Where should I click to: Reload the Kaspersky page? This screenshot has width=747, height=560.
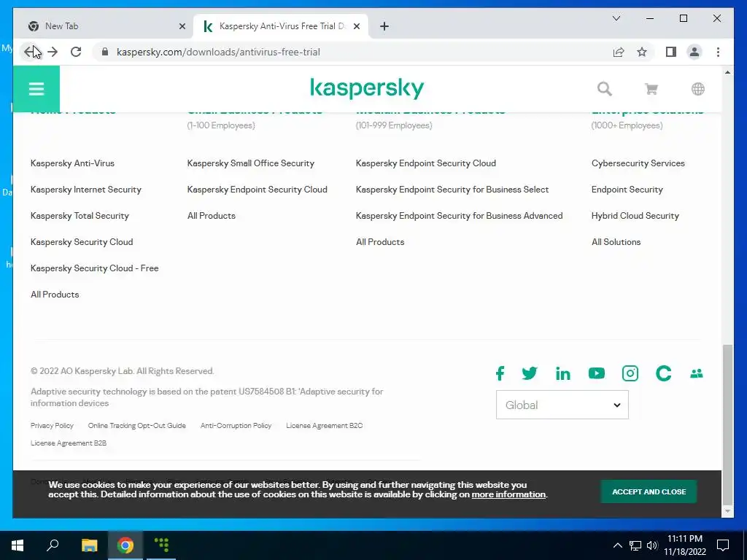[76, 52]
